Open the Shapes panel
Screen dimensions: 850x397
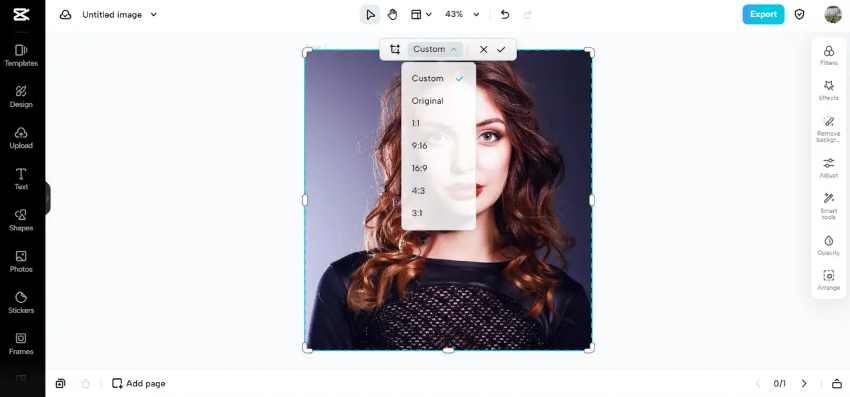(21, 221)
